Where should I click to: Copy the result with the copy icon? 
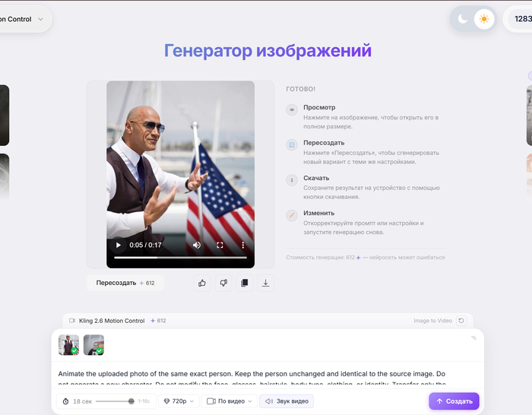point(244,283)
